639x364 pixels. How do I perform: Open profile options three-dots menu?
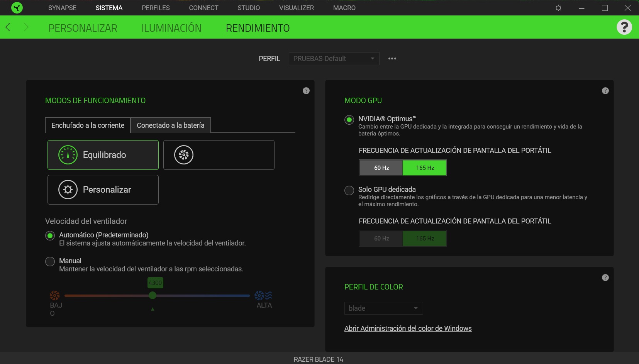(x=392, y=59)
